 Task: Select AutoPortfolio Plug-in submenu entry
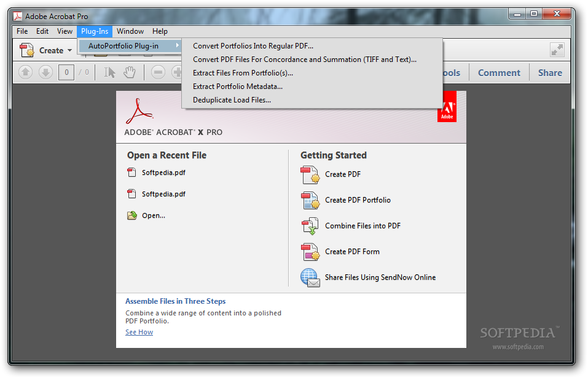[x=130, y=45]
